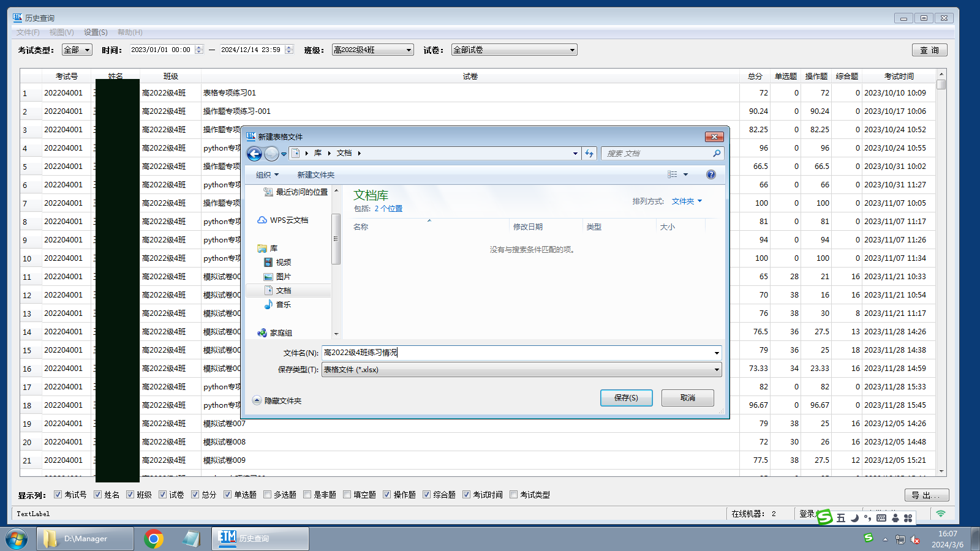Expand the 保存类型 dropdown
The width and height of the screenshot is (980, 551).
[716, 370]
